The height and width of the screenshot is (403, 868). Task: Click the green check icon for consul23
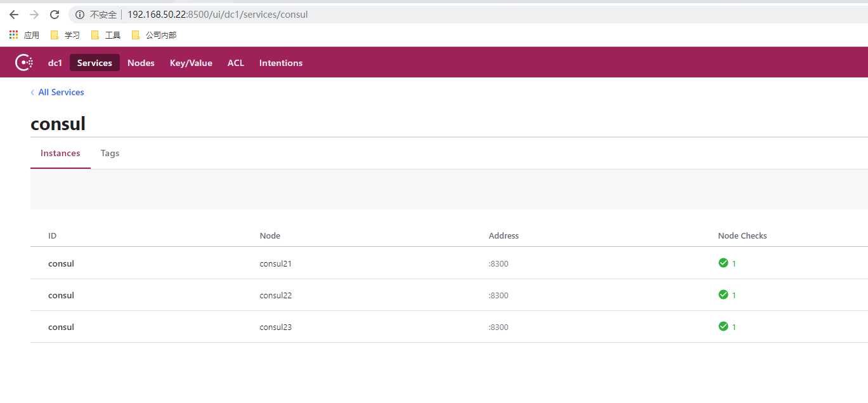723,326
